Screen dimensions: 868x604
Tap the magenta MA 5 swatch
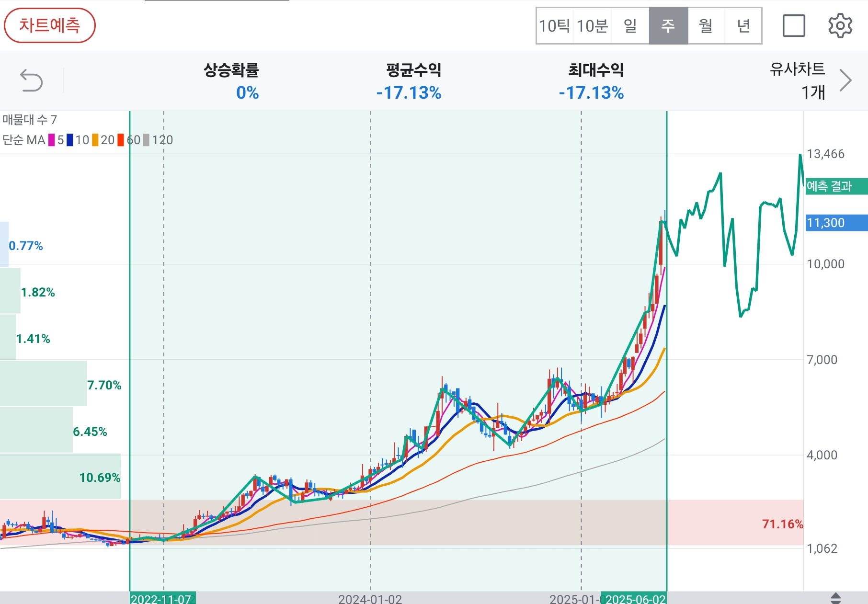point(51,140)
